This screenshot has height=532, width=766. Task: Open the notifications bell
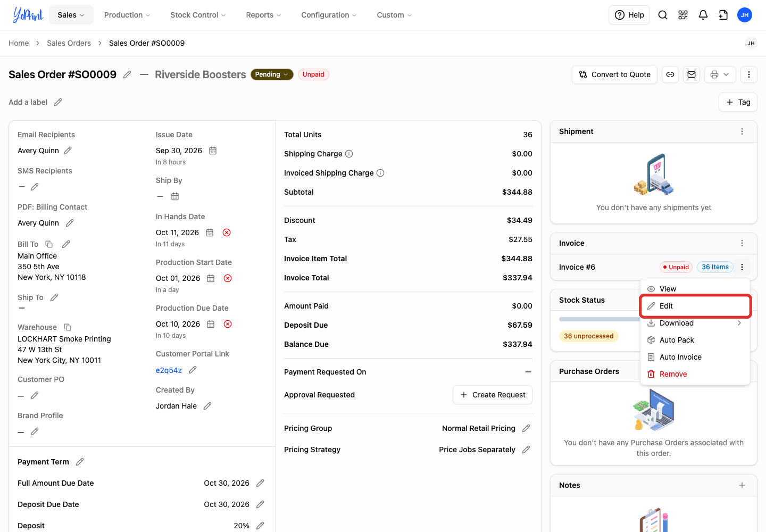click(x=703, y=15)
